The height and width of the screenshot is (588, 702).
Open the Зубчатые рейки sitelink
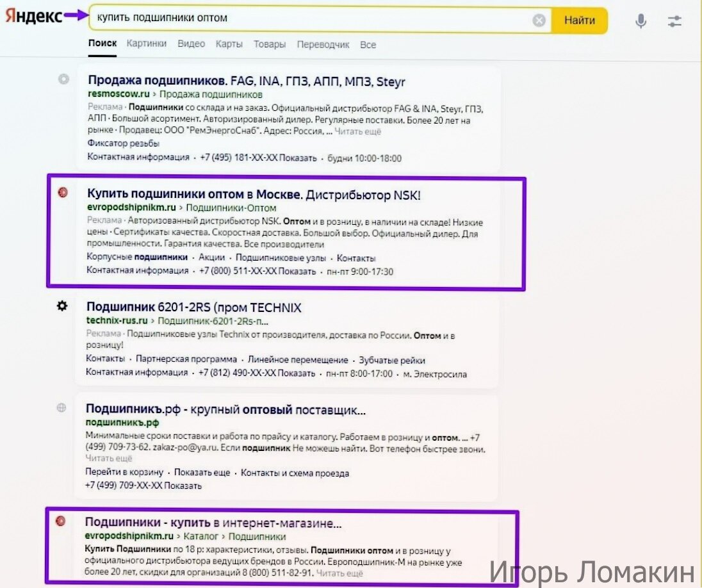(x=392, y=361)
